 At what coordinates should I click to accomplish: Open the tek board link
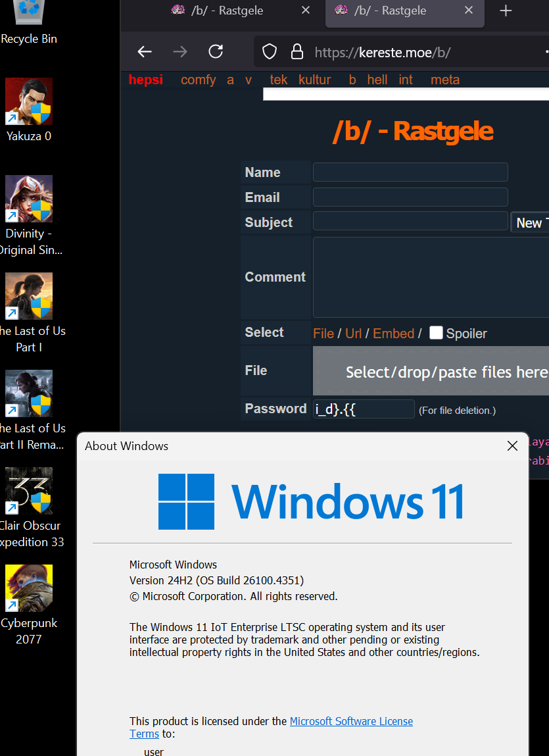tap(279, 80)
